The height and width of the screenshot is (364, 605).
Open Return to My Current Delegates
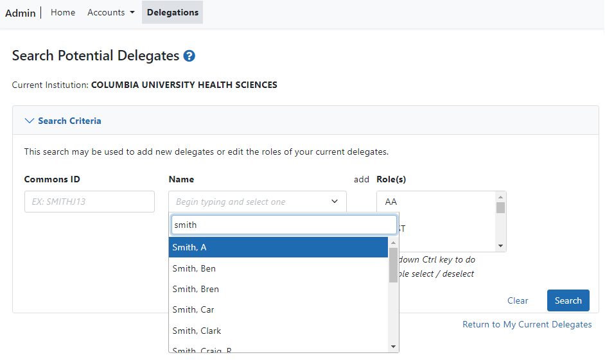527,324
